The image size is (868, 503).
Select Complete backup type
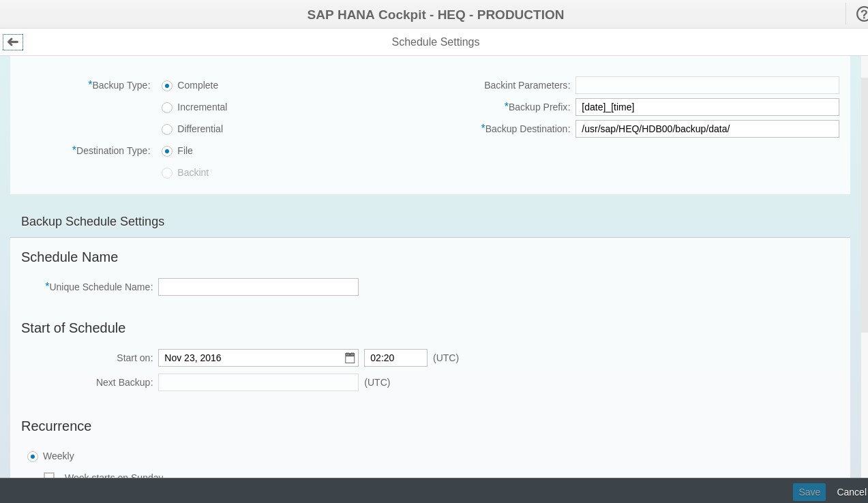167,85
